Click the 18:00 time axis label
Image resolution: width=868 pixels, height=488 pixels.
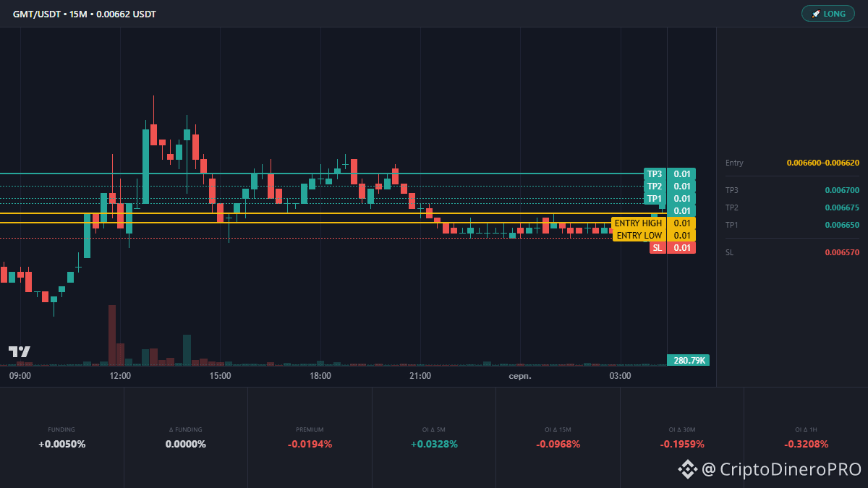(320, 376)
